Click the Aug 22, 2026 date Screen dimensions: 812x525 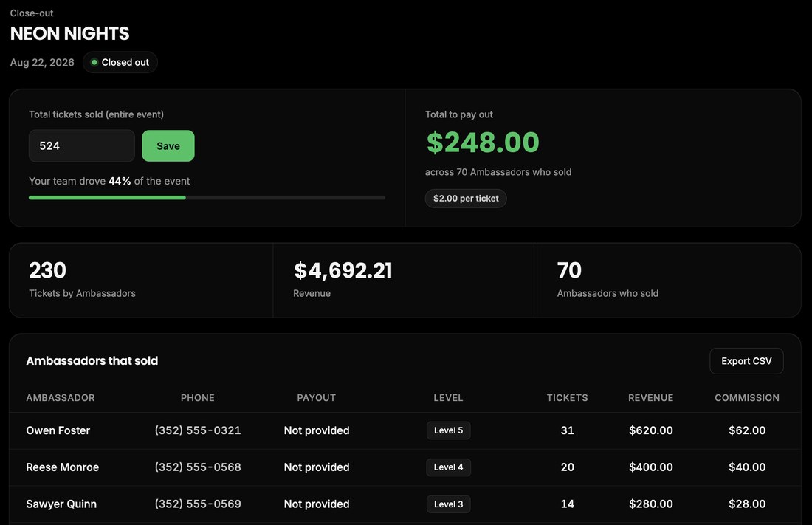coord(42,62)
